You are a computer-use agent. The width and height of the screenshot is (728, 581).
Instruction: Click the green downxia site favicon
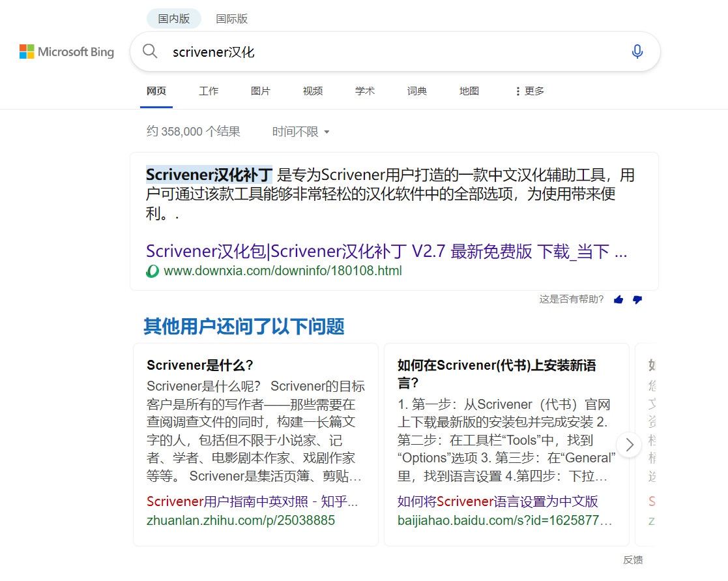click(x=153, y=271)
